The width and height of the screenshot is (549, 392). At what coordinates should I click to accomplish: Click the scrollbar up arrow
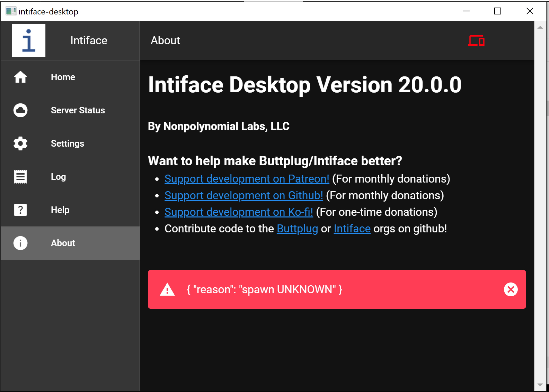(x=540, y=28)
